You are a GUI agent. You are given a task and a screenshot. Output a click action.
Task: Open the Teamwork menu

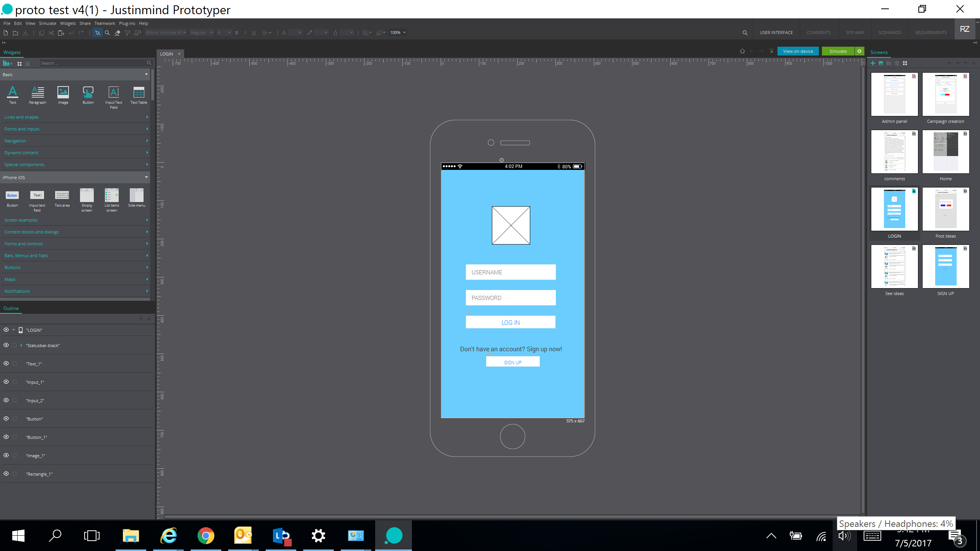105,23
